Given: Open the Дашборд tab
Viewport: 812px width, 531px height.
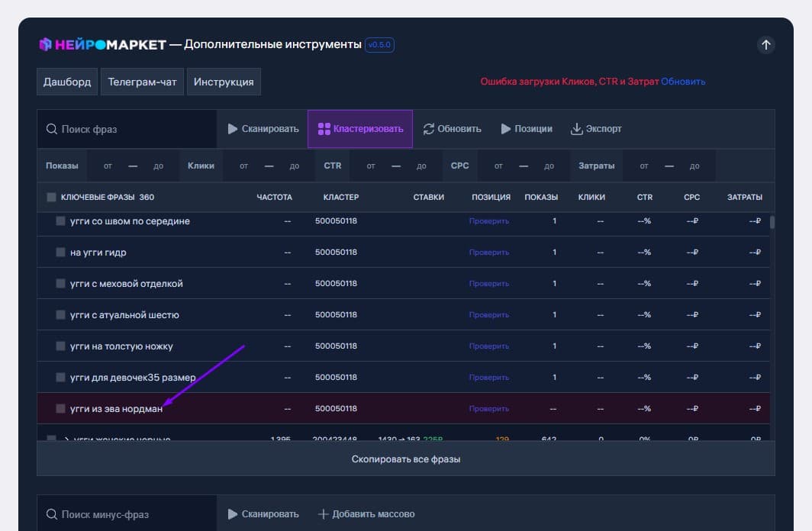Looking at the screenshot, I should click(x=67, y=82).
